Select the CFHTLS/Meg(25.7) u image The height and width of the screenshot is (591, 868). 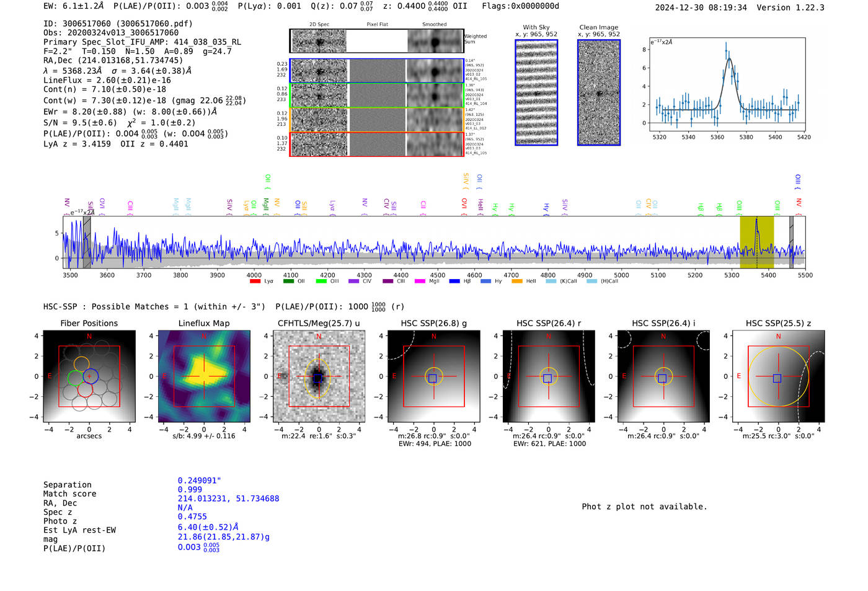pos(319,376)
